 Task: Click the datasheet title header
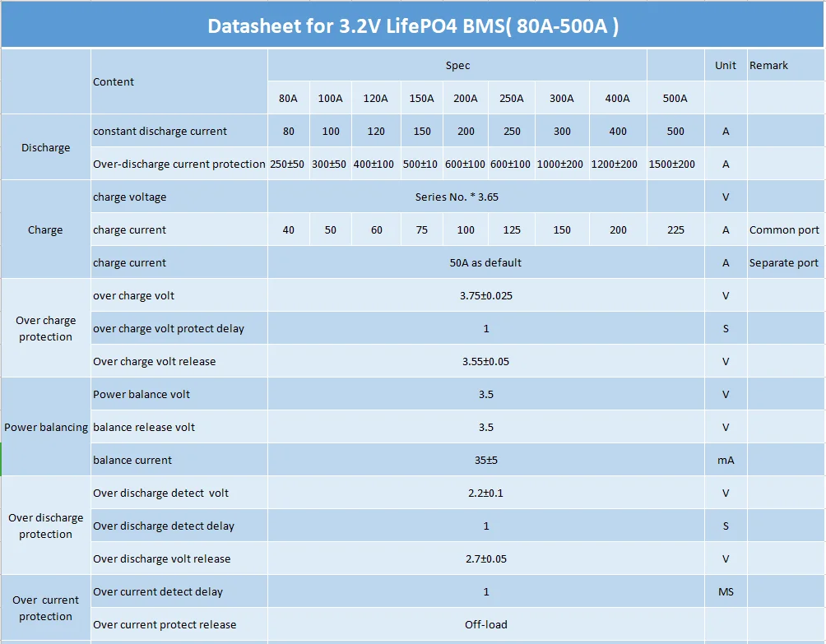tap(413, 25)
